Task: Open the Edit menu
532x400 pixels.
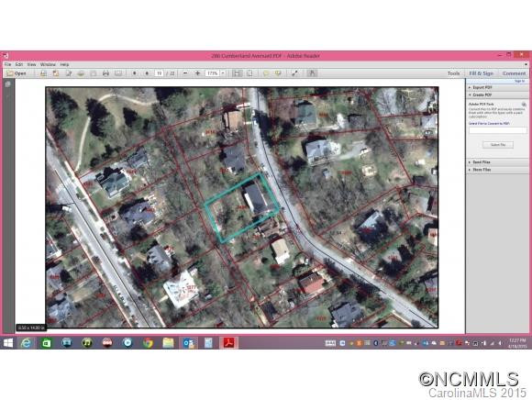Action: point(19,64)
